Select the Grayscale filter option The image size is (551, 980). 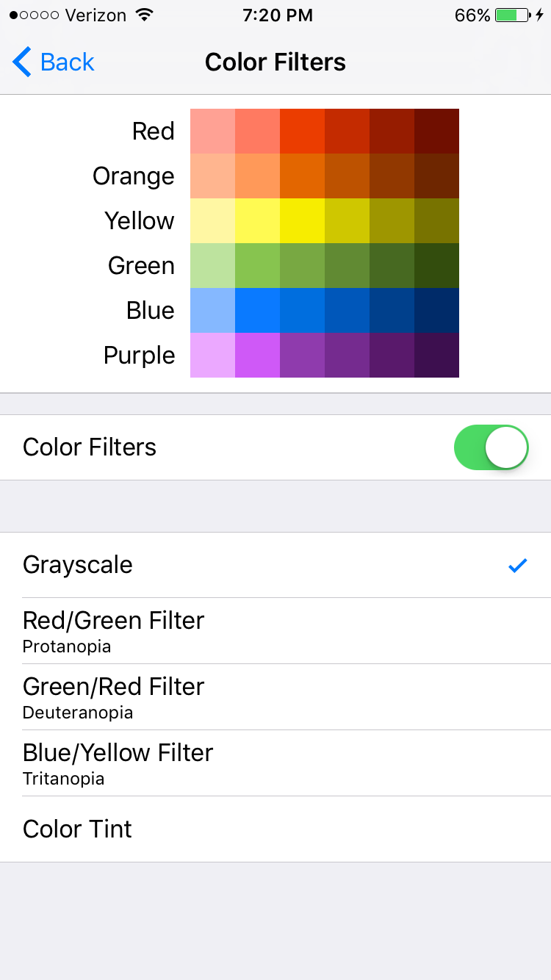click(275, 565)
